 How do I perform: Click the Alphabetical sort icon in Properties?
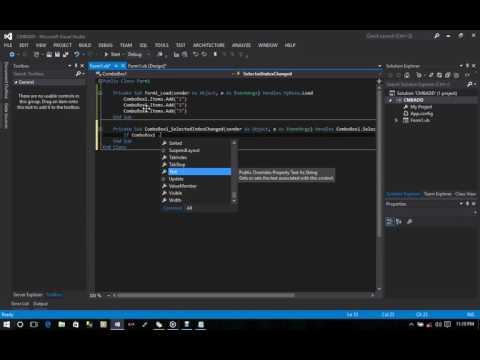pos(399,221)
